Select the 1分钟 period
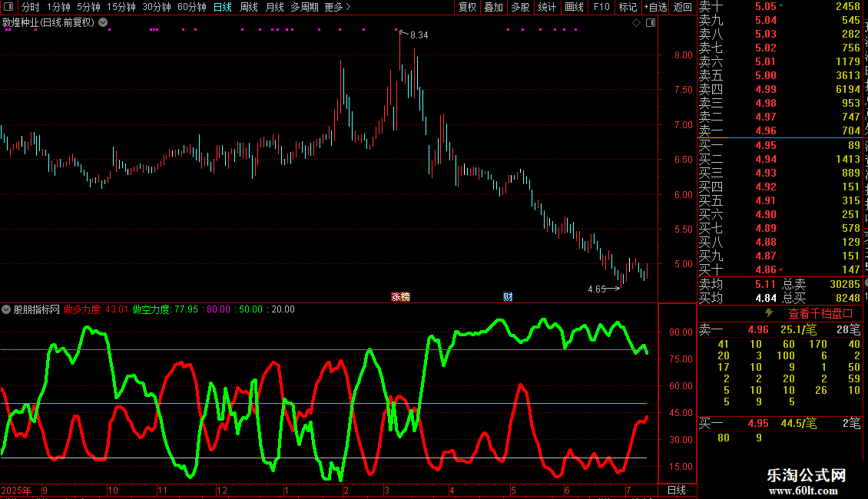 [x=58, y=7]
